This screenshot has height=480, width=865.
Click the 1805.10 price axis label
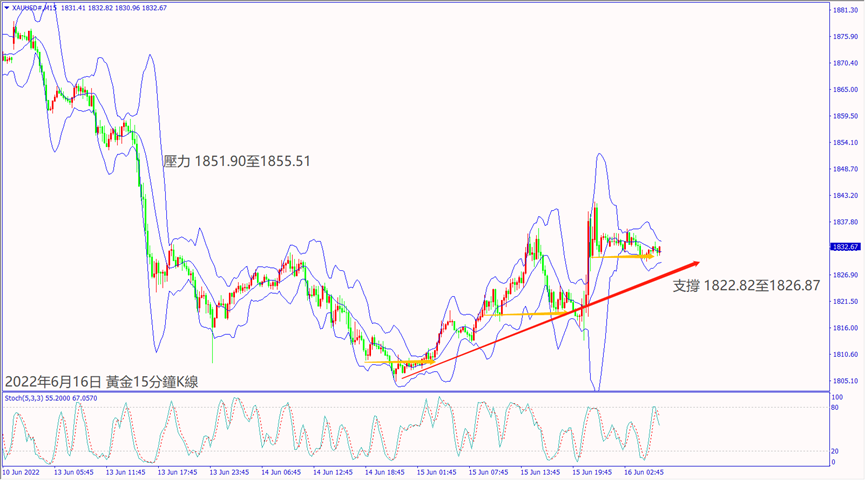[844, 381]
